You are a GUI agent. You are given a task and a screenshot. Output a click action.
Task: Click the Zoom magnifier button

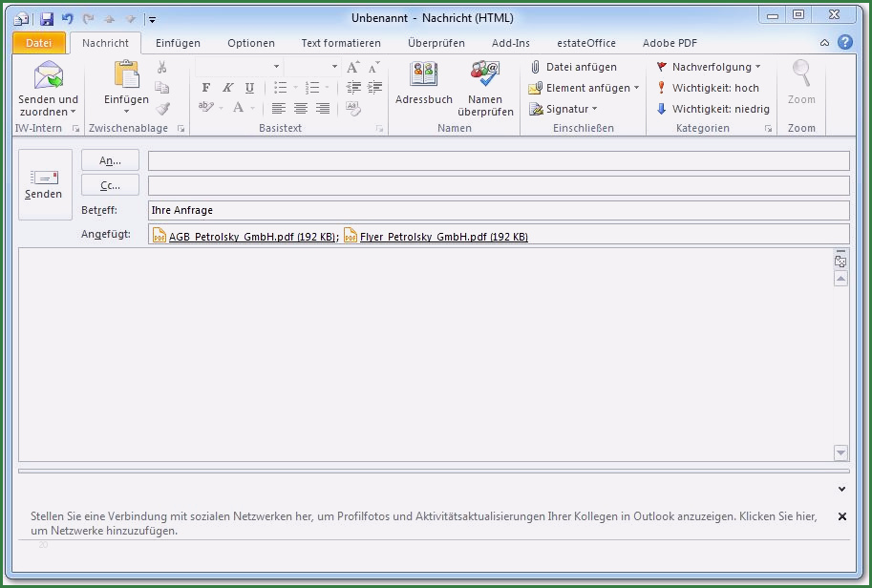[801, 83]
